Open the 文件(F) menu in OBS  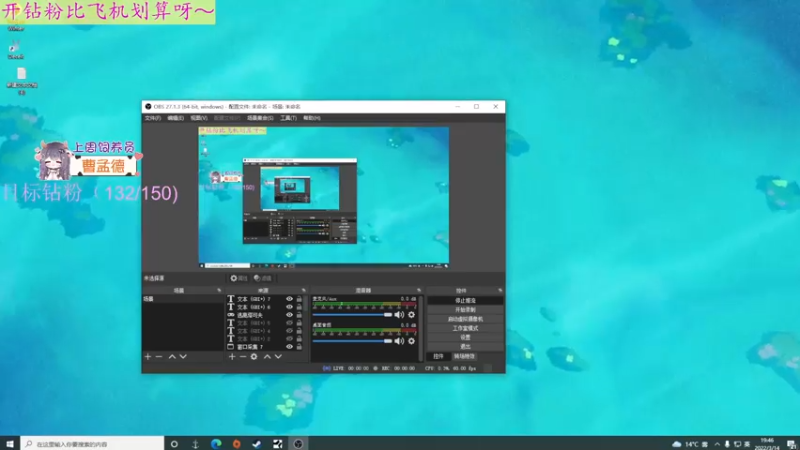[153, 118]
